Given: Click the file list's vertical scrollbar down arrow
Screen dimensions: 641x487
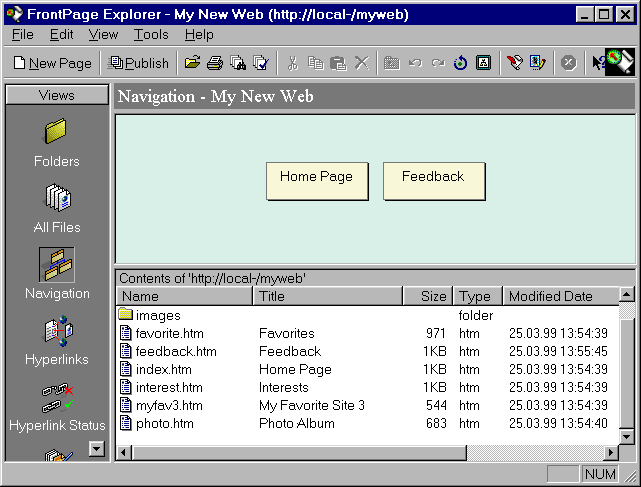Looking at the screenshot, I should click(x=627, y=437).
